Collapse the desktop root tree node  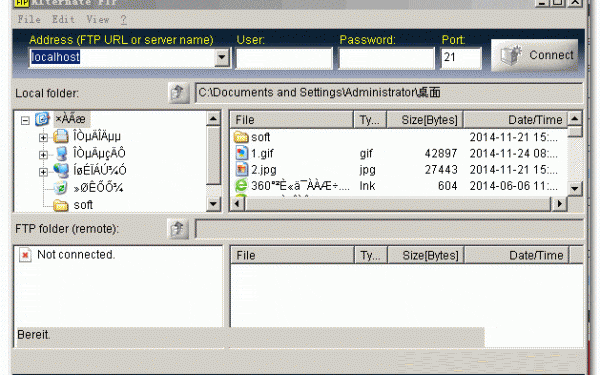25,121
